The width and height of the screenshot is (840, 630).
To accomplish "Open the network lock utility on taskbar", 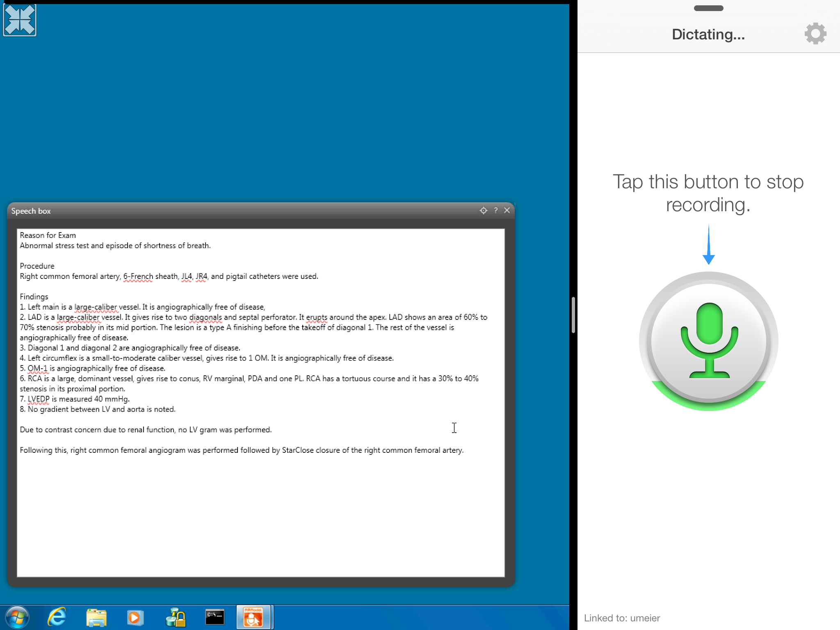I will coord(176,617).
